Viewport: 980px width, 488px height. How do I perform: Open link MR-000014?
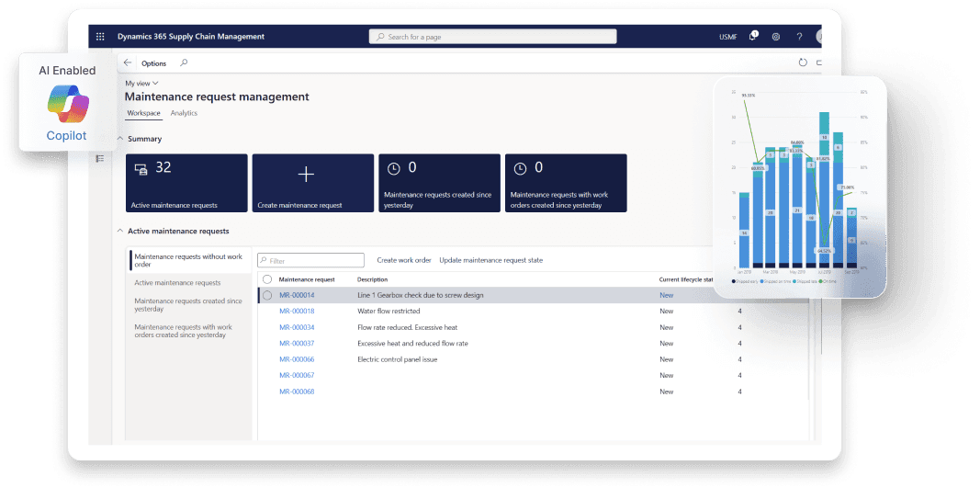pyautogui.click(x=297, y=295)
